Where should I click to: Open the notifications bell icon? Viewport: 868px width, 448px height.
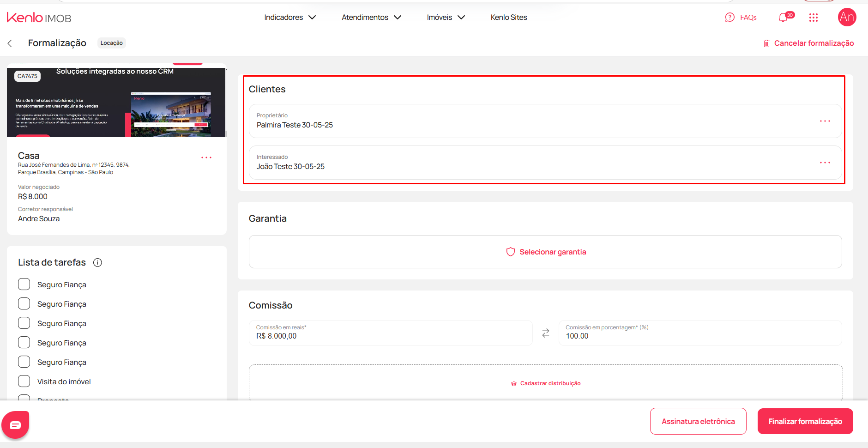pyautogui.click(x=783, y=18)
